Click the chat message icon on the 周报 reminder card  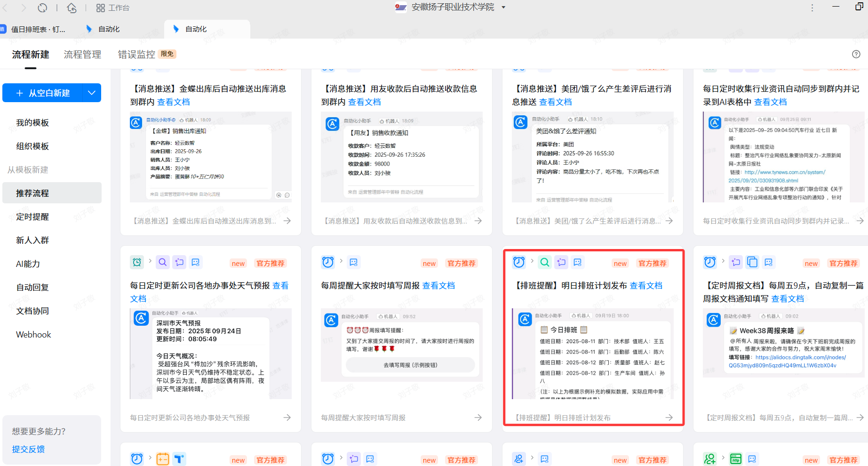tap(354, 262)
